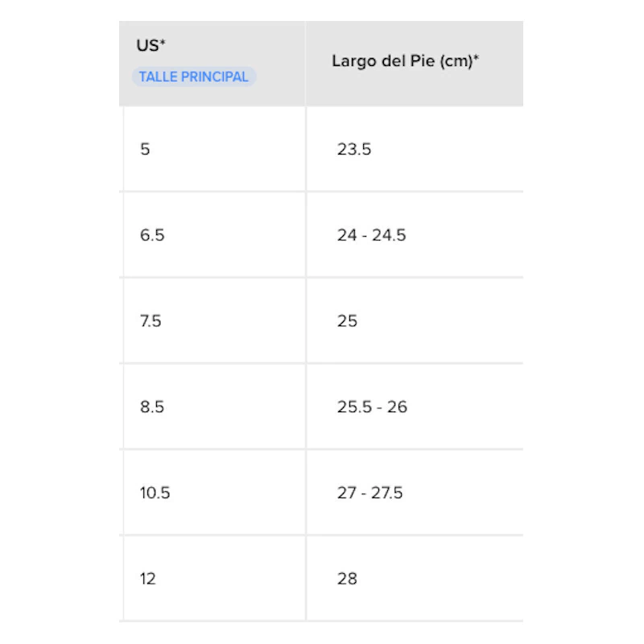644x644 pixels.
Task: Select the US size 5 cell
Action: tap(145, 149)
